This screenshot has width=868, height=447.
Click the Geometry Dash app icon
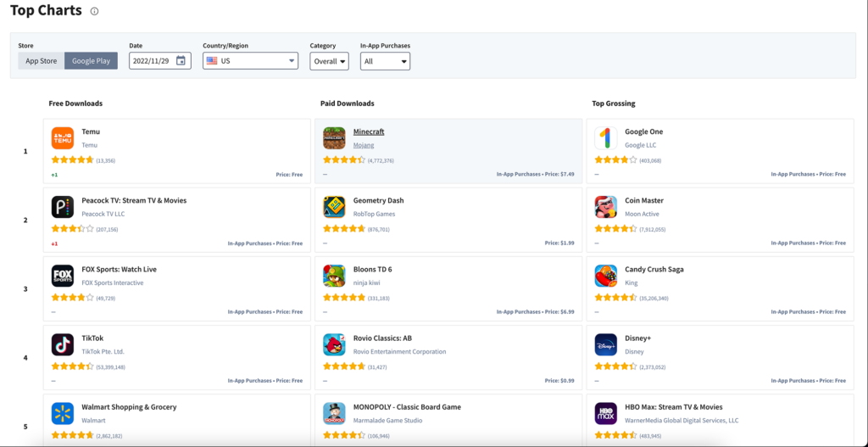[x=334, y=207]
